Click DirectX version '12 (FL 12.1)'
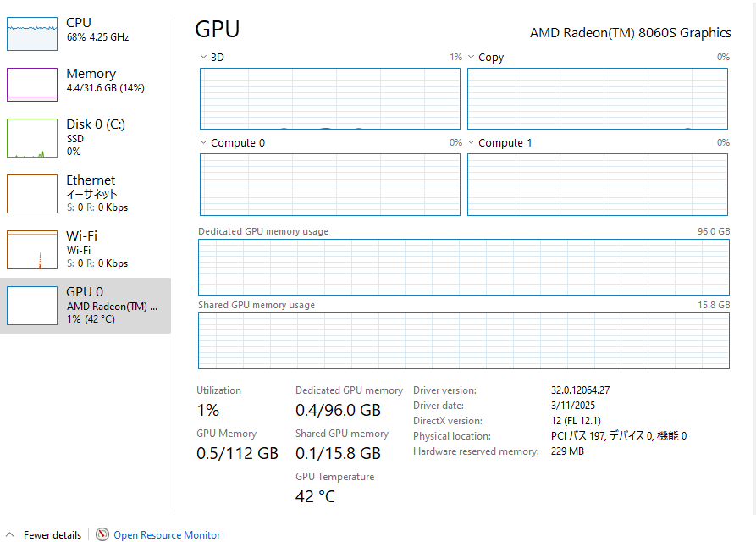Viewport: 756px width, 542px height. (577, 421)
